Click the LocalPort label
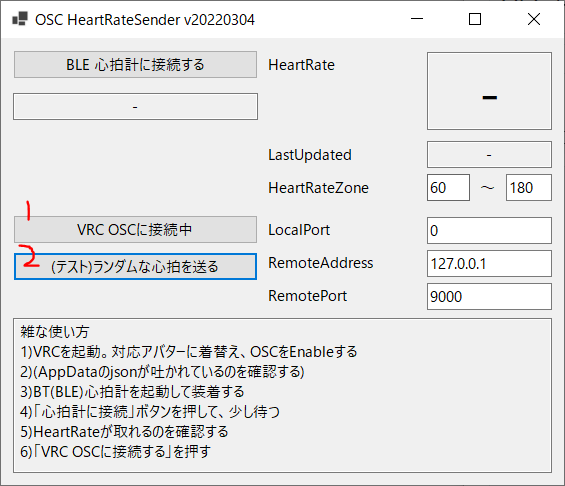Screen dimensions: 565x486 (x=299, y=230)
